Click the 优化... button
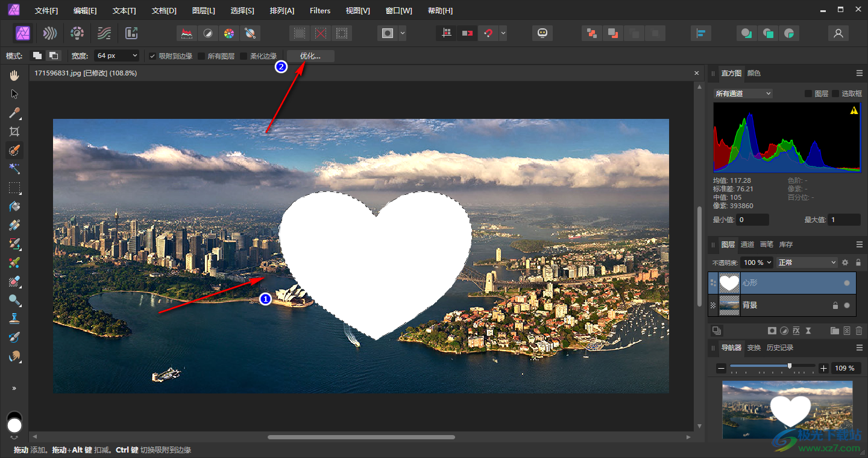This screenshot has height=458, width=868. click(x=310, y=56)
